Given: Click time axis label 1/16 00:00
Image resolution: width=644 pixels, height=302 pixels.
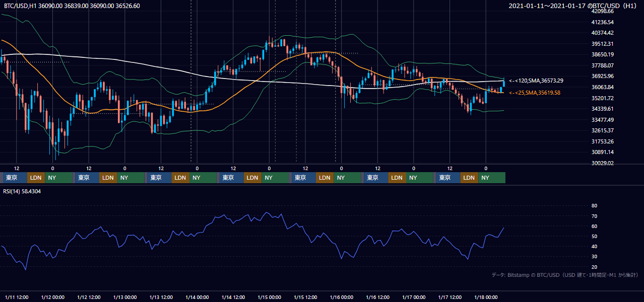Looking at the screenshot, I should pyautogui.click(x=342, y=297).
